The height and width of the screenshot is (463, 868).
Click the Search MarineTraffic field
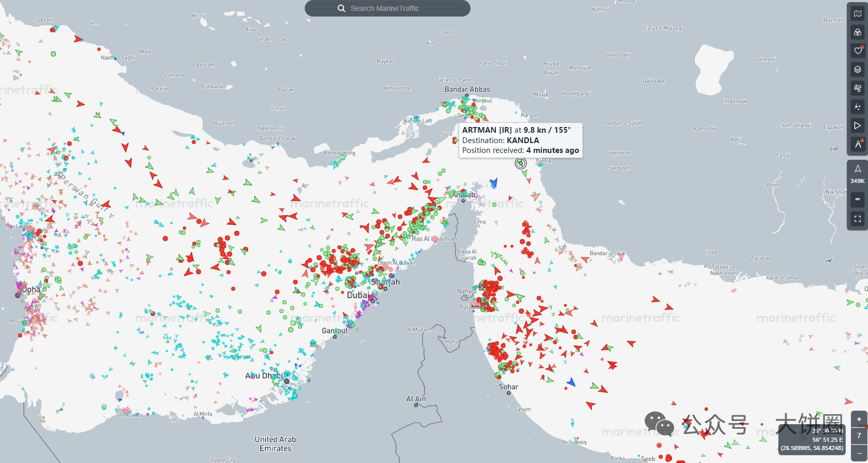[388, 8]
